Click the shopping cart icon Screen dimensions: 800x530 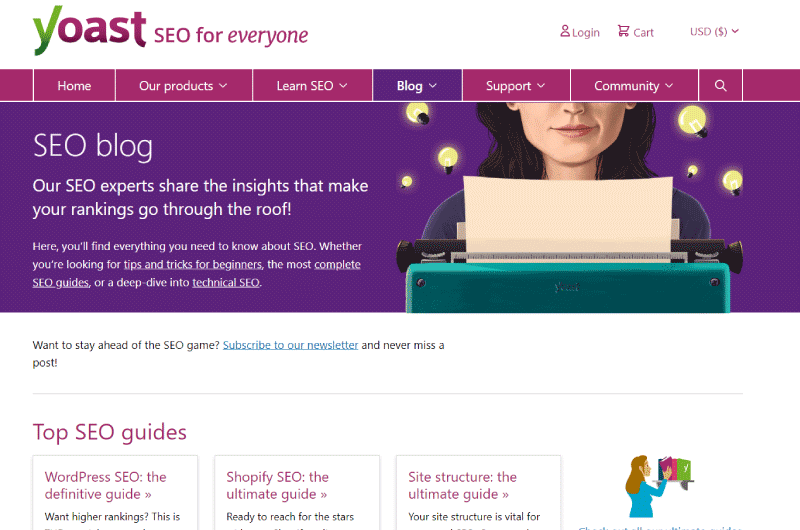coord(623,31)
